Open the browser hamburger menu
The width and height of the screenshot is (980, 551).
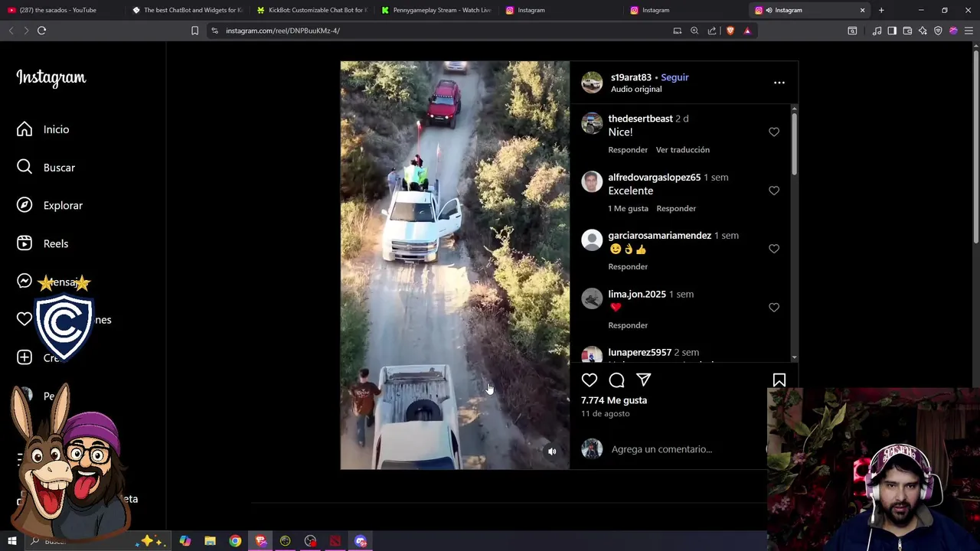[969, 31]
